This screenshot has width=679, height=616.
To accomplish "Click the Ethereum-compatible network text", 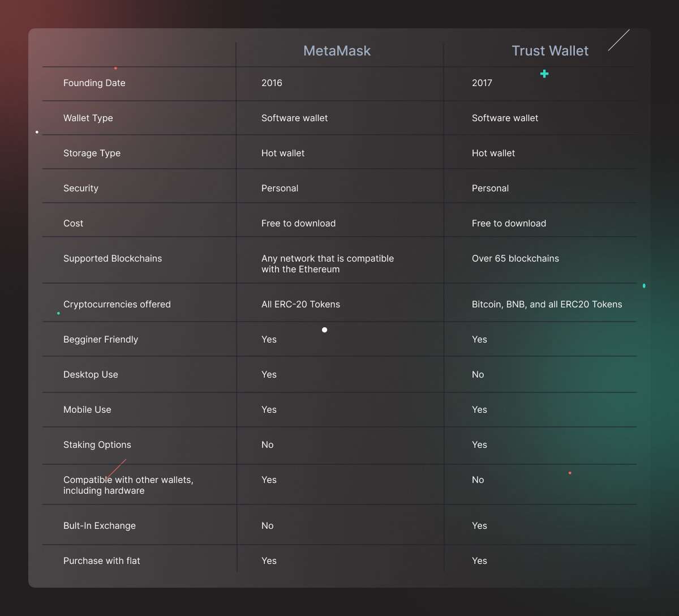I will [328, 264].
